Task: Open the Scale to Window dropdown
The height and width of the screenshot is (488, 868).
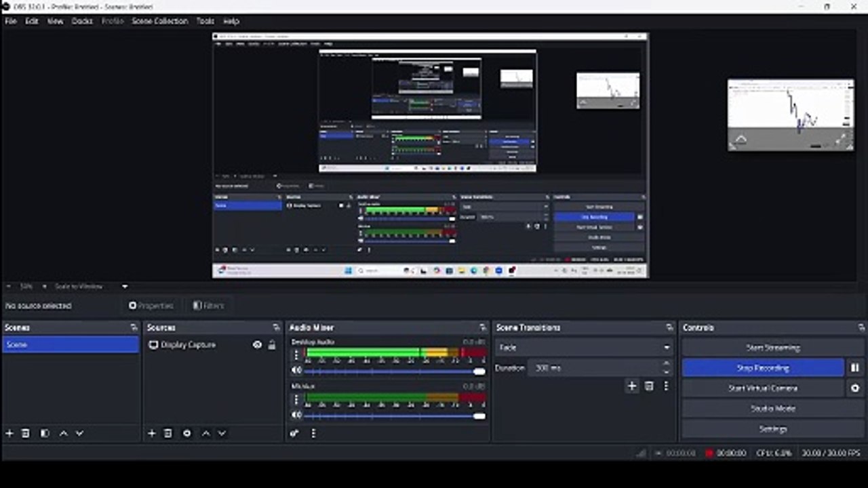Action: pos(91,286)
